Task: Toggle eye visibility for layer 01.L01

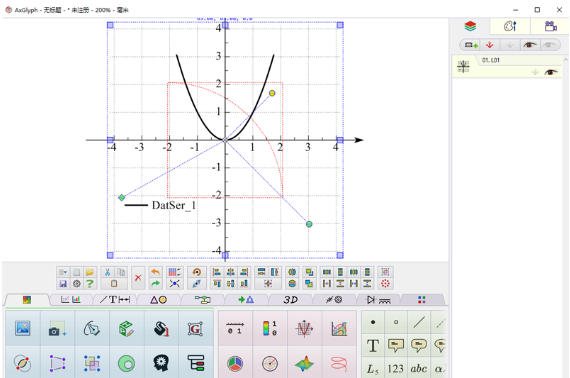Action: pos(551,72)
